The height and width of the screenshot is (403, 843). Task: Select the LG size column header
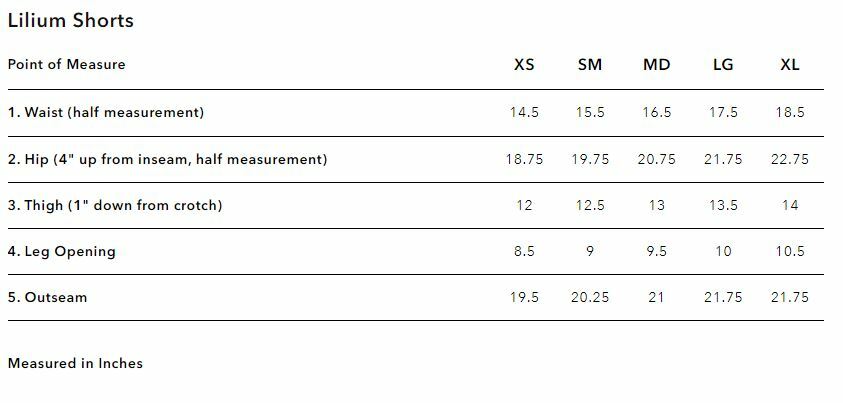723,65
